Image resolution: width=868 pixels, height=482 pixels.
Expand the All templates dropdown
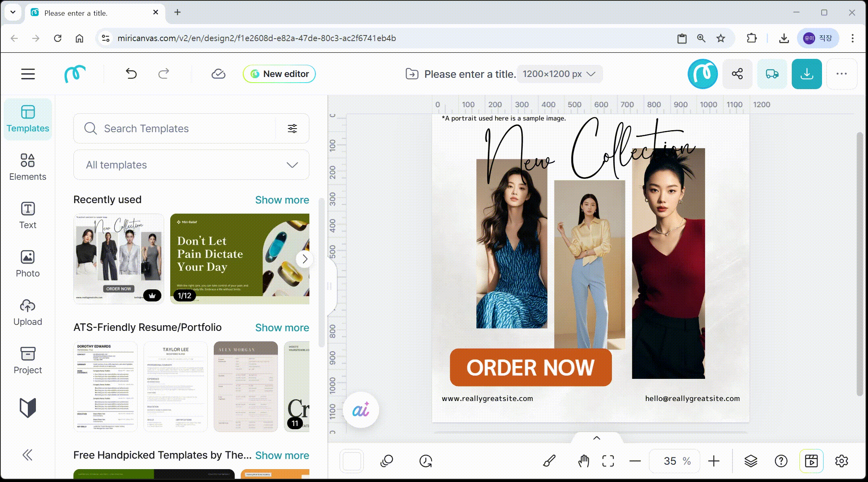click(x=191, y=165)
